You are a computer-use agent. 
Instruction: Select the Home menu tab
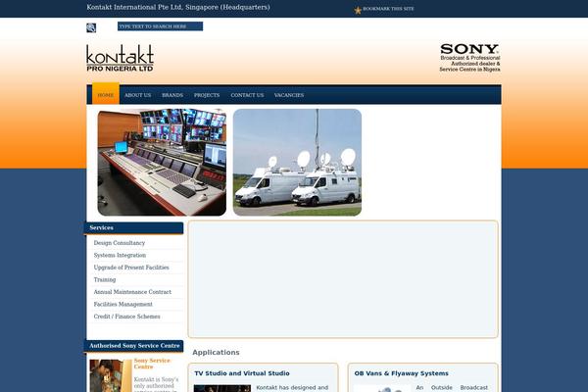(x=106, y=95)
